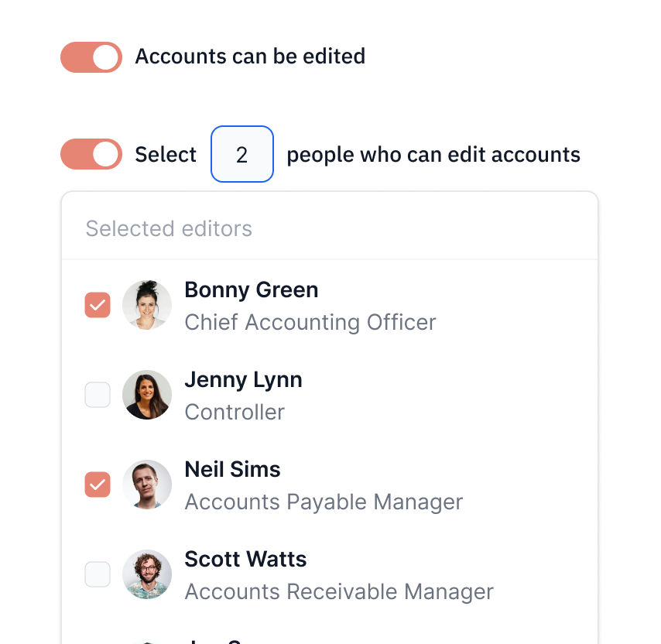Screen dimensions: 661x644
Task: Enable Accounts can be edited switch
Action: pos(91,57)
